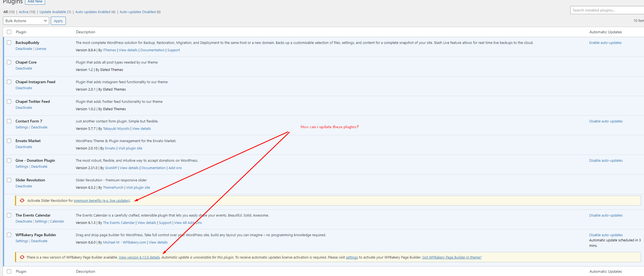The height and width of the screenshot is (276, 644).
Task: View details for Contact Form 7
Action: pyautogui.click(x=141, y=129)
